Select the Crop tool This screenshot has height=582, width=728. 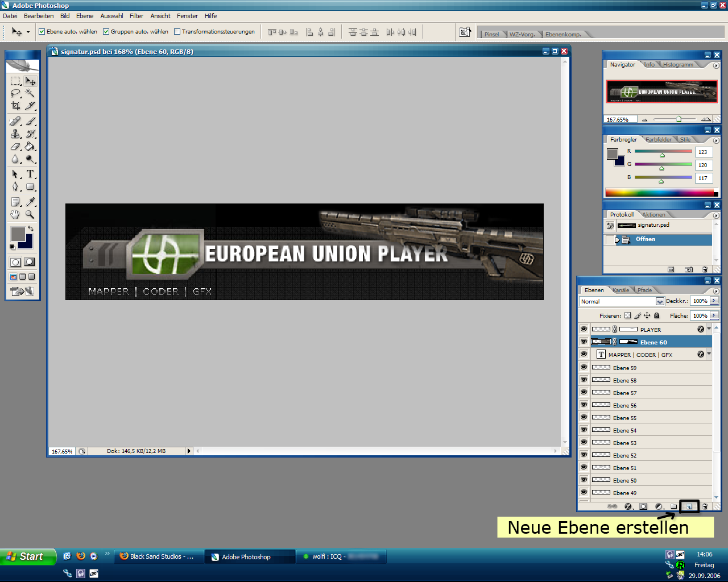15,106
